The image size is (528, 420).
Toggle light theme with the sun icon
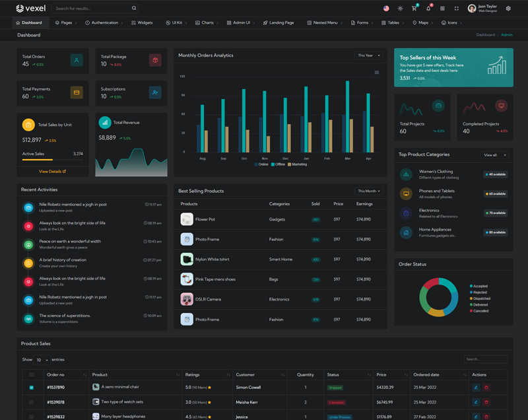pos(400,9)
